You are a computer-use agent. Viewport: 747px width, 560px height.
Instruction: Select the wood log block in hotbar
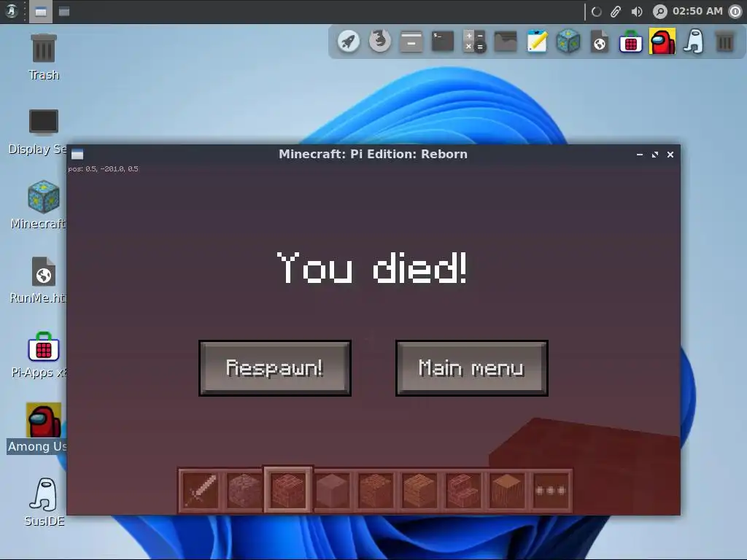[x=507, y=491]
